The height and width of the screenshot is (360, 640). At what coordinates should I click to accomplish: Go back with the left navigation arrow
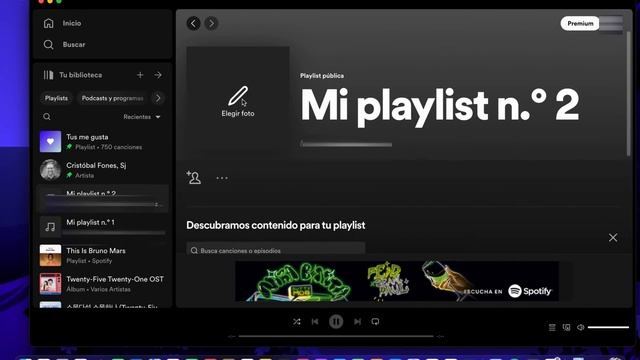click(x=193, y=23)
